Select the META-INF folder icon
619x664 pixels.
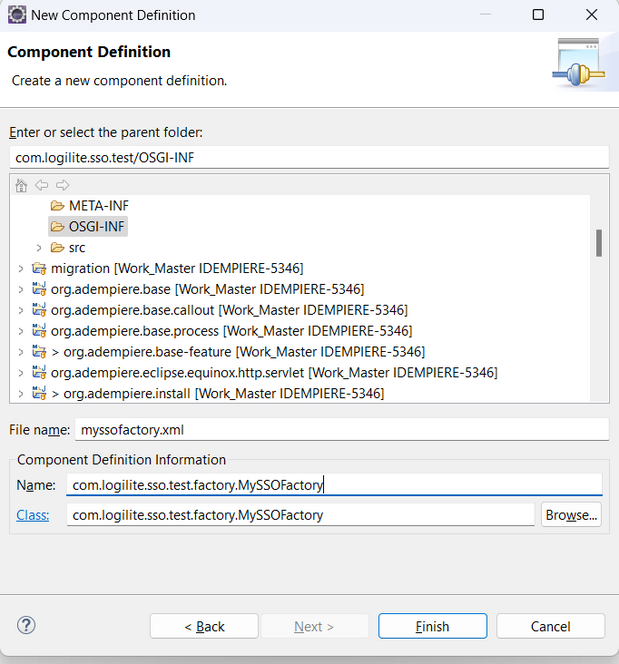57,206
